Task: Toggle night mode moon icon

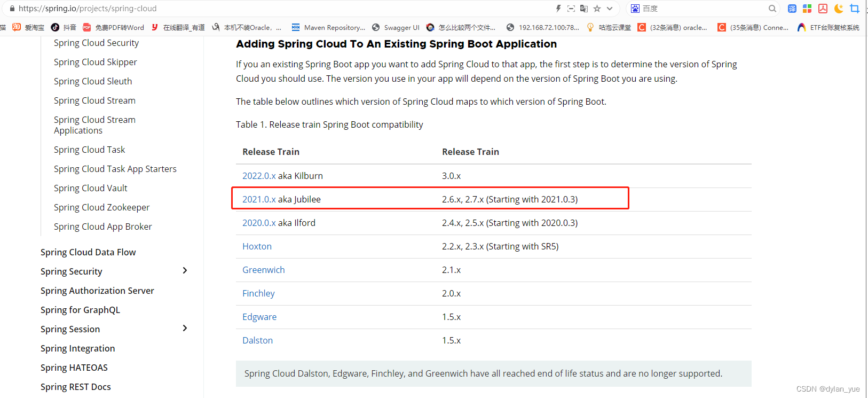Action: coord(839,9)
